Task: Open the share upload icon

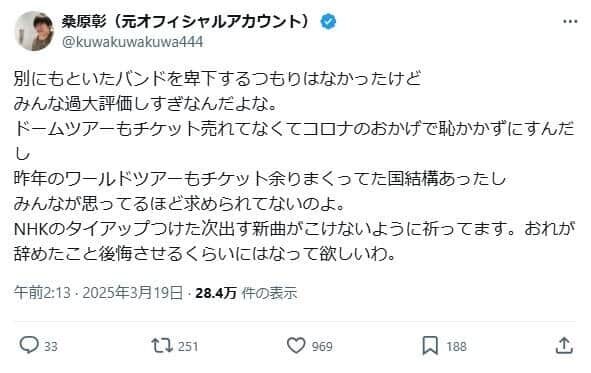Action: pyautogui.click(x=564, y=345)
